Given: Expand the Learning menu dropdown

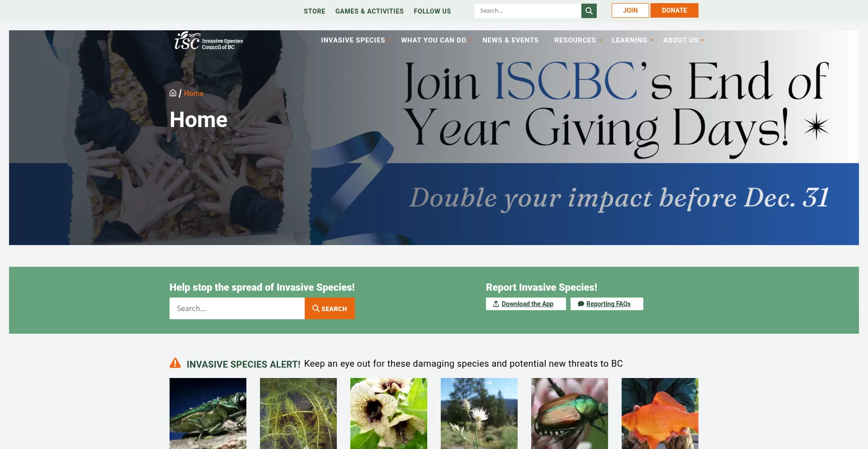Looking at the screenshot, I should tap(632, 40).
